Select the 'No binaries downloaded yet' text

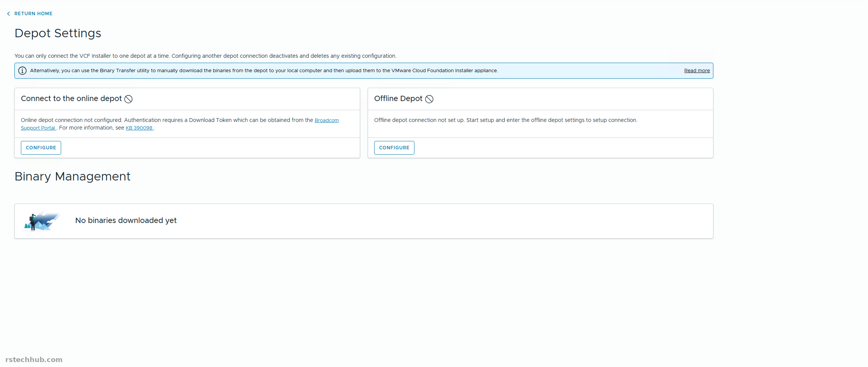126,220
